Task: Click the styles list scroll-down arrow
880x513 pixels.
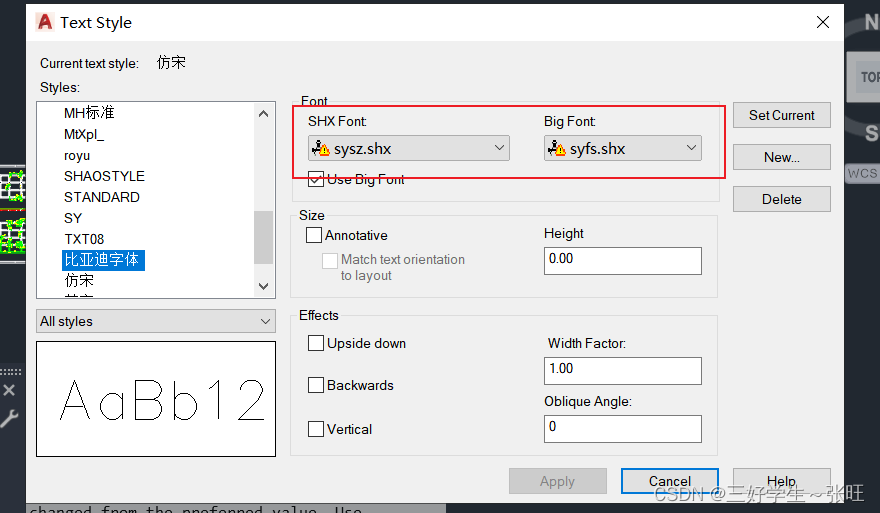Action: [263, 286]
